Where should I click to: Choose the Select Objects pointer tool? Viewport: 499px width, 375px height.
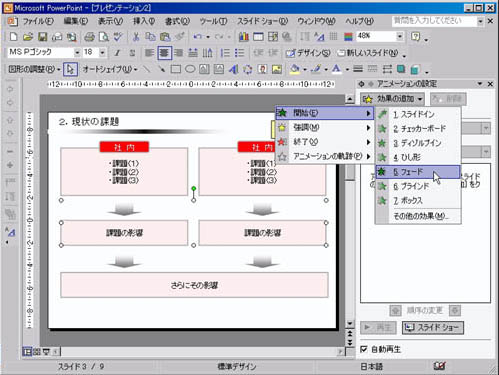coord(70,69)
